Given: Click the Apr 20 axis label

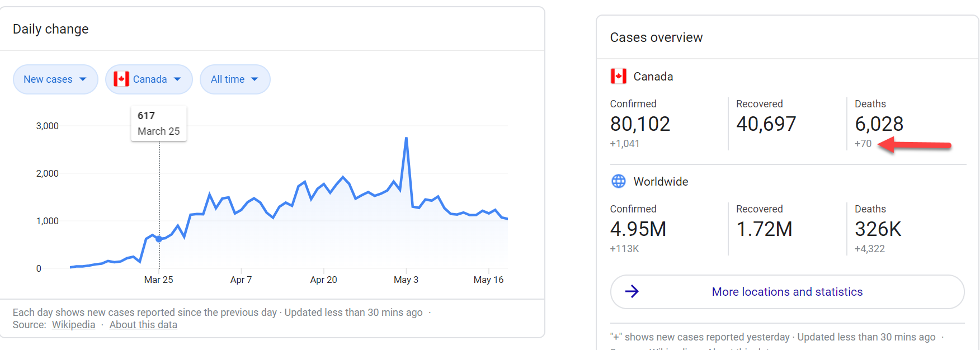Looking at the screenshot, I should click(x=323, y=280).
